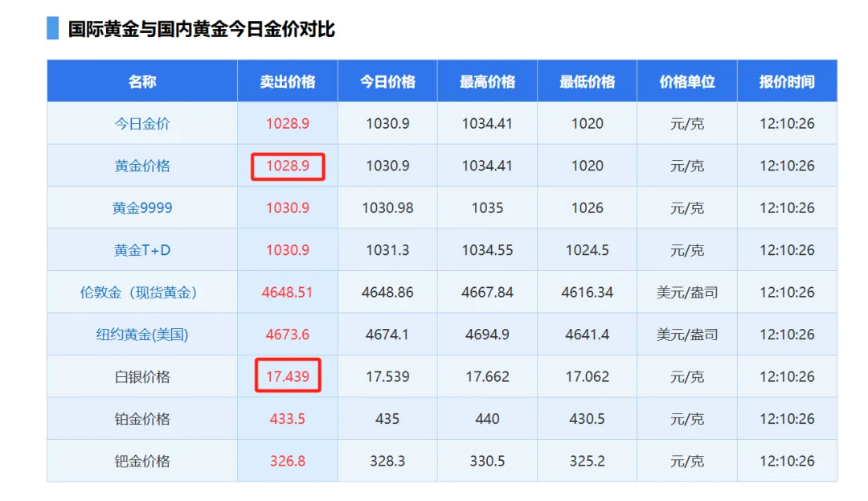This screenshot has height=501, width=868.
Task: Click highest price 4694.9
Action: pyautogui.click(x=487, y=335)
